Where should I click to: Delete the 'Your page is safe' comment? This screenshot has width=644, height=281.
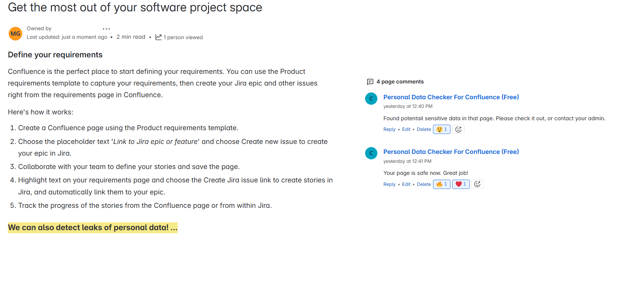[424, 184]
